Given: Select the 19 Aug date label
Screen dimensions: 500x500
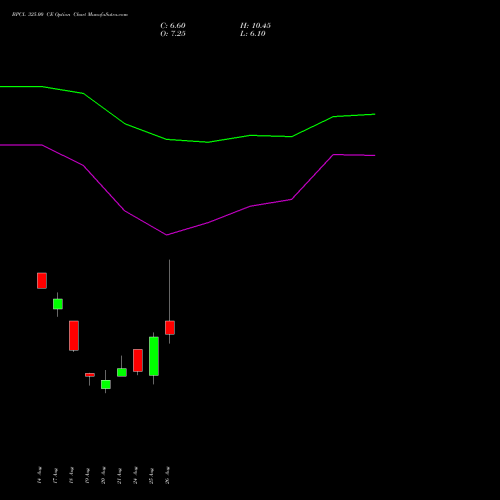Looking at the screenshot, I should click(87, 475).
